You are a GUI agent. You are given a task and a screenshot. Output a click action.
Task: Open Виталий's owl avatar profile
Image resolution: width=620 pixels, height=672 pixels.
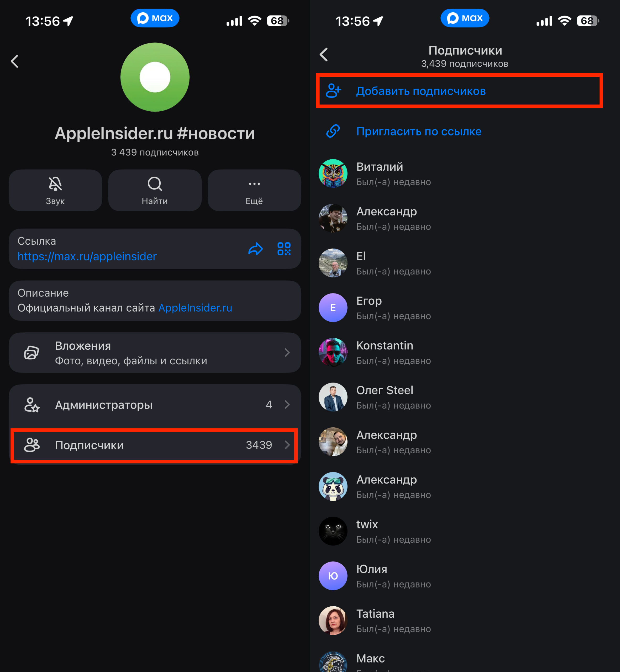333,174
